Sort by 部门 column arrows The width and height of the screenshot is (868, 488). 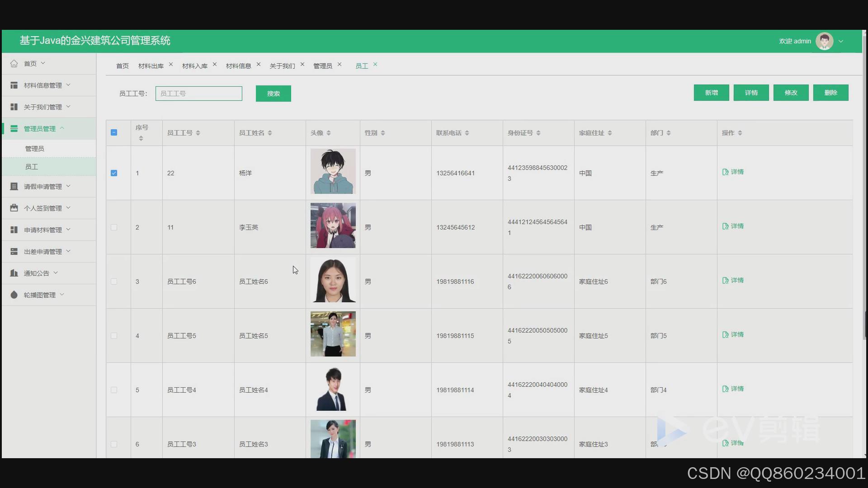pyautogui.click(x=669, y=133)
